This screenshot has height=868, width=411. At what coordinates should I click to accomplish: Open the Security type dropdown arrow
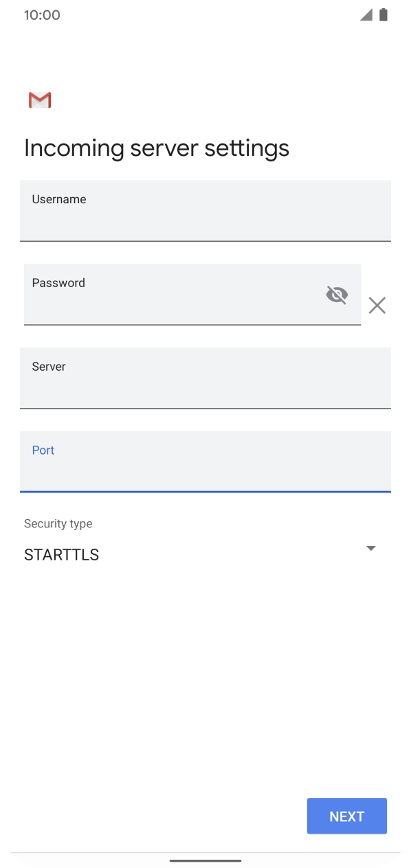coord(371,548)
